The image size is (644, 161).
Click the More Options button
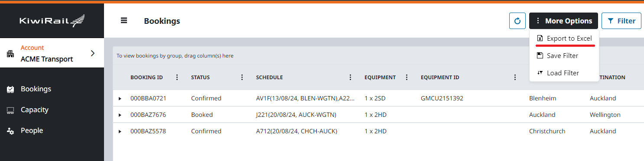tap(563, 21)
